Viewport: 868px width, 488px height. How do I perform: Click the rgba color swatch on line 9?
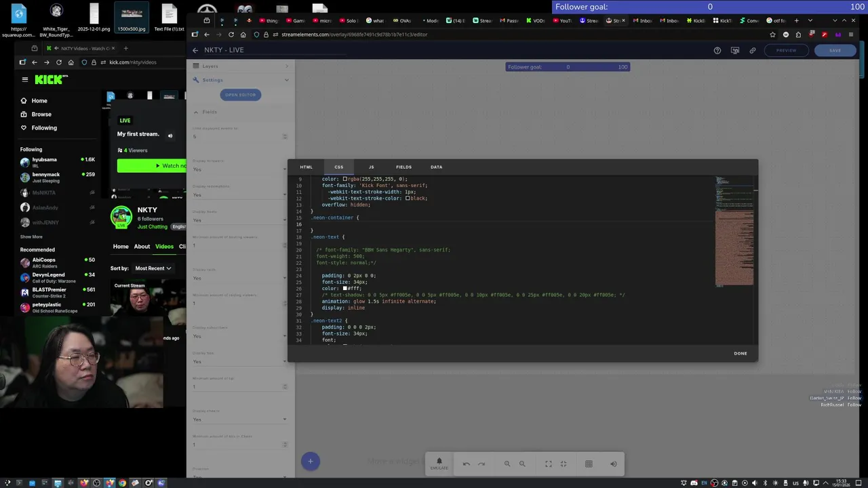(344, 179)
